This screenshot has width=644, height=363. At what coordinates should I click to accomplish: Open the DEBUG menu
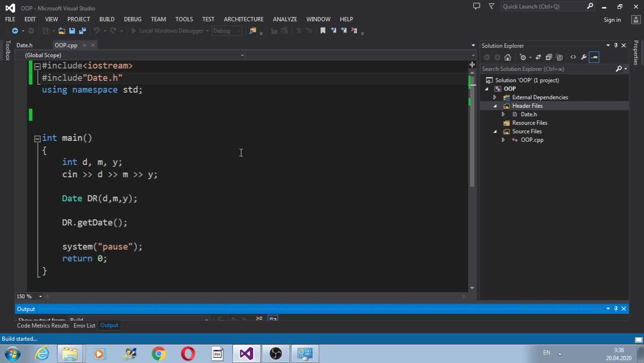133,19
